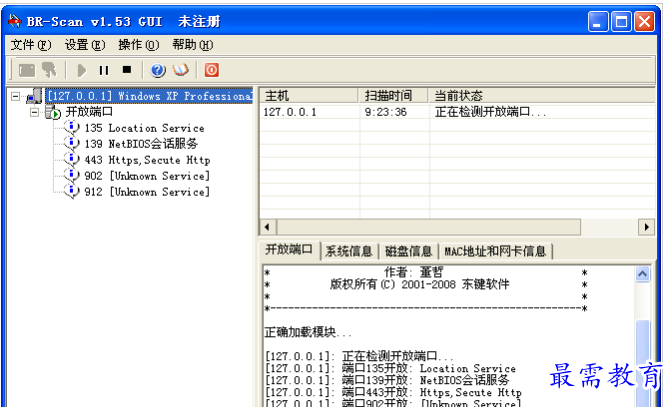Switch to the 磁盘信息 tab
The width and height of the screenshot is (671, 407).
click(x=409, y=251)
